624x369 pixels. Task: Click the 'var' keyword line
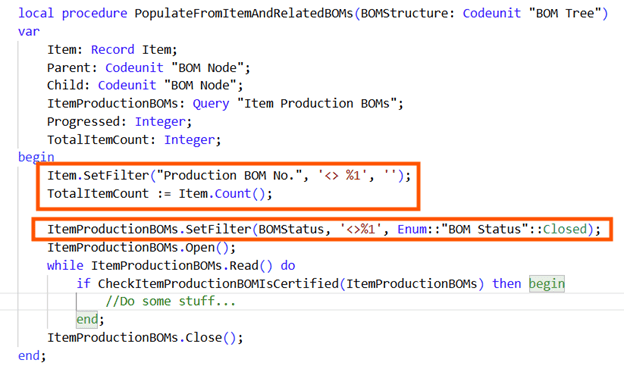(29, 31)
